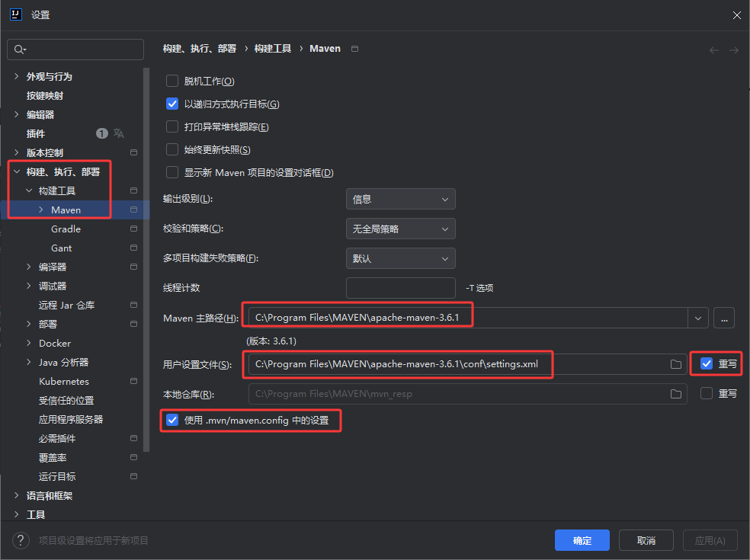Click the 取消 button
The width and height of the screenshot is (750, 560).
[646, 540]
